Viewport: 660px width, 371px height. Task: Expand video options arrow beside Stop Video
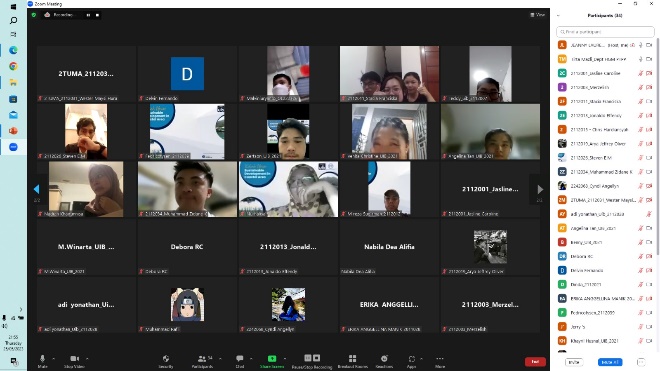pos(87,359)
